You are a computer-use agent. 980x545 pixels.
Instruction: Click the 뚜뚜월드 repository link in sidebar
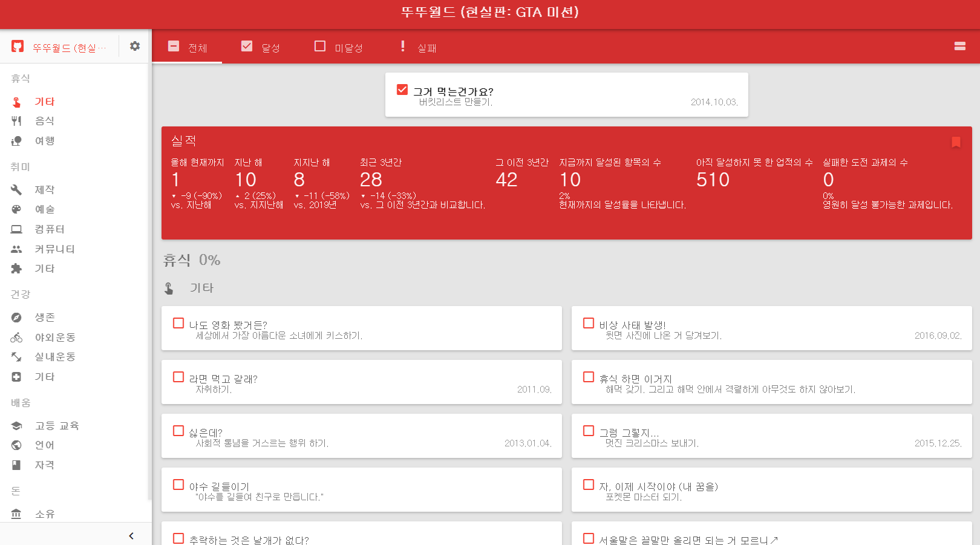[69, 47]
